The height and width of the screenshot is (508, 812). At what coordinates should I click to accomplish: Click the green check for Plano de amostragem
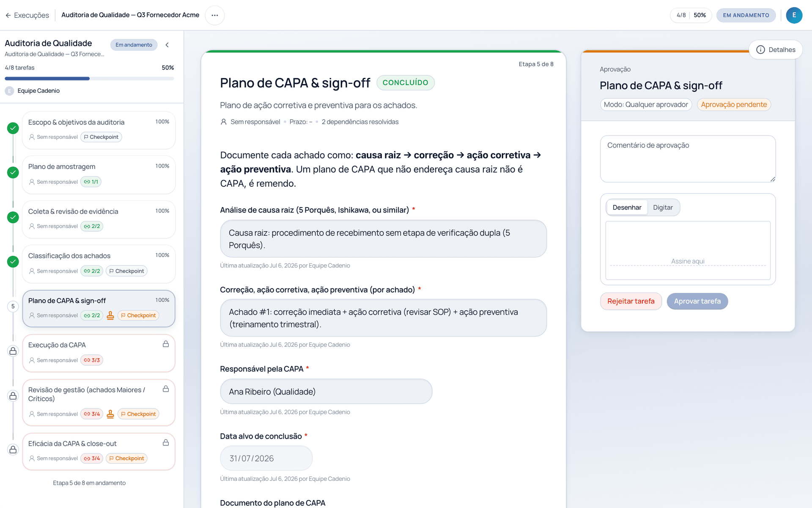pos(13,172)
